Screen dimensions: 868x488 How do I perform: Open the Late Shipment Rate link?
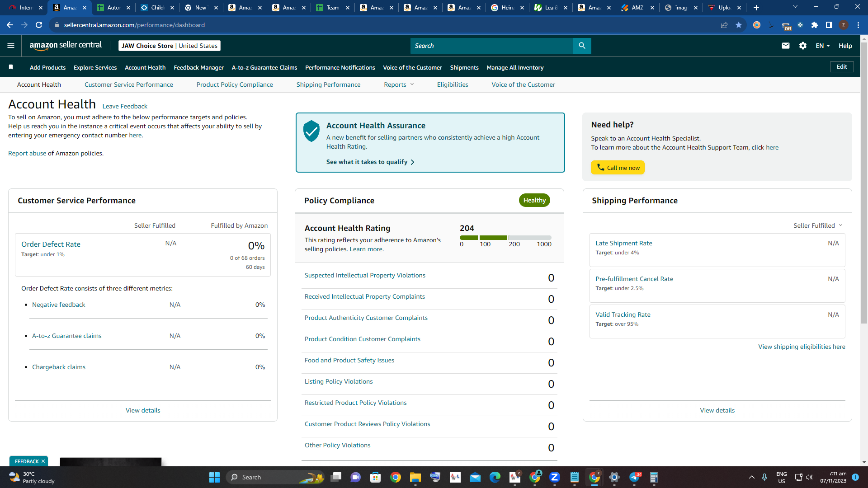point(624,243)
